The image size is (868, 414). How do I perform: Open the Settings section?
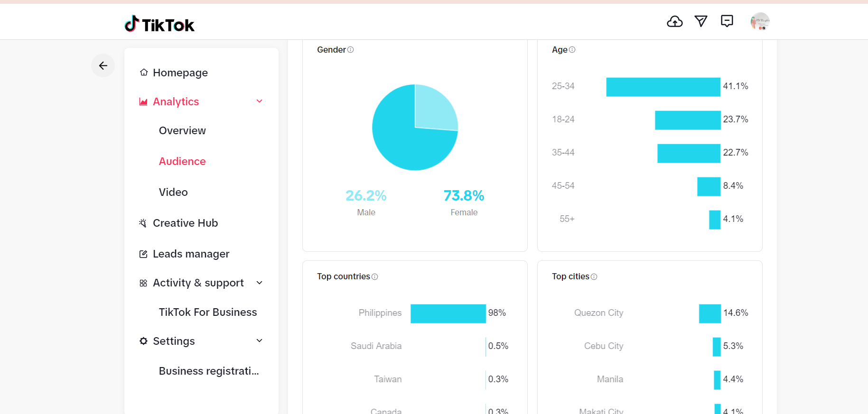174,341
